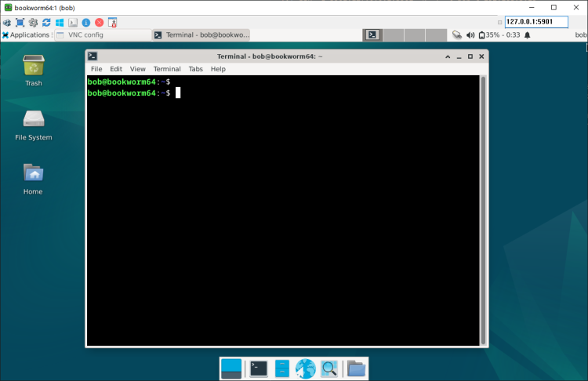
Task: Click the network connection tray icon
Action: [x=457, y=34]
